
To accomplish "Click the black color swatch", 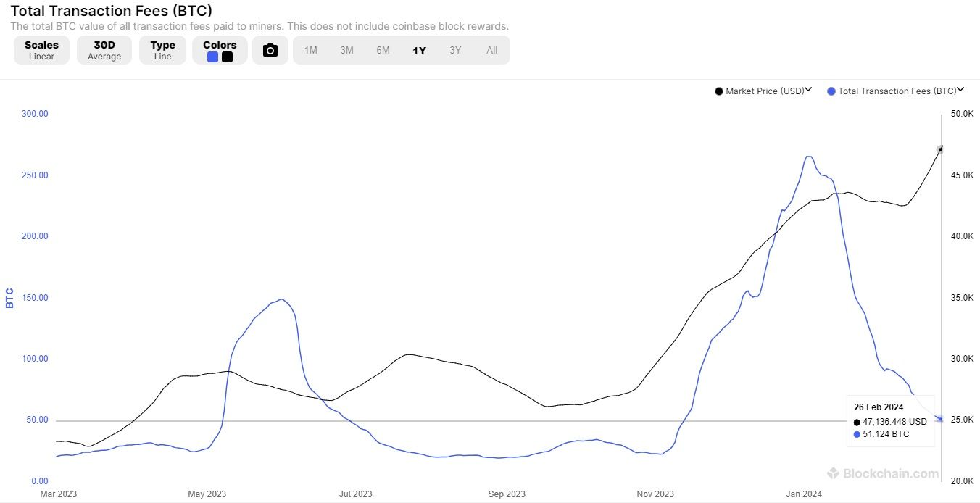I will click(x=227, y=57).
